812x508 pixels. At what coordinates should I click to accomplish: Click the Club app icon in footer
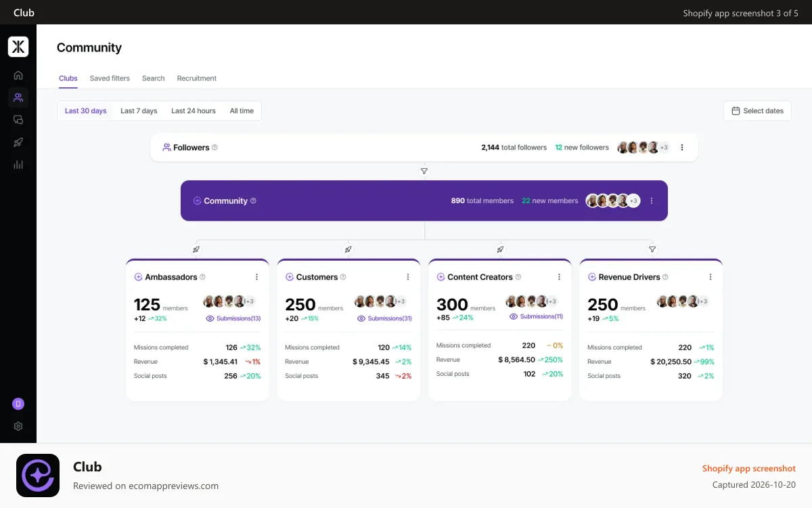point(38,475)
